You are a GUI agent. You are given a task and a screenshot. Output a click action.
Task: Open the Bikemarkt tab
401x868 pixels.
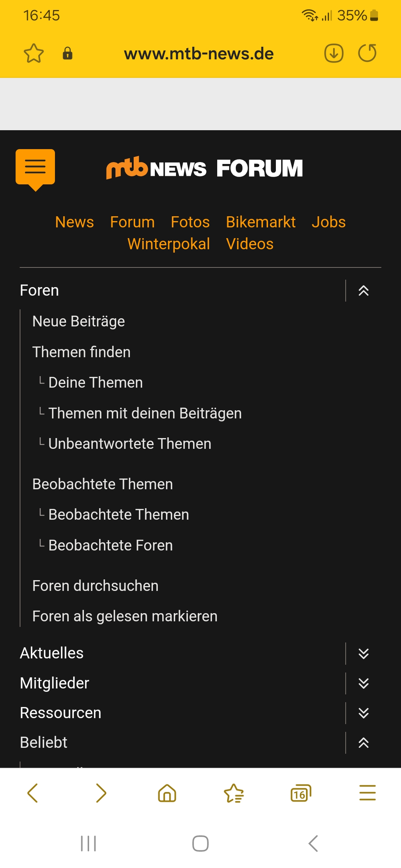pyautogui.click(x=261, y=222)
